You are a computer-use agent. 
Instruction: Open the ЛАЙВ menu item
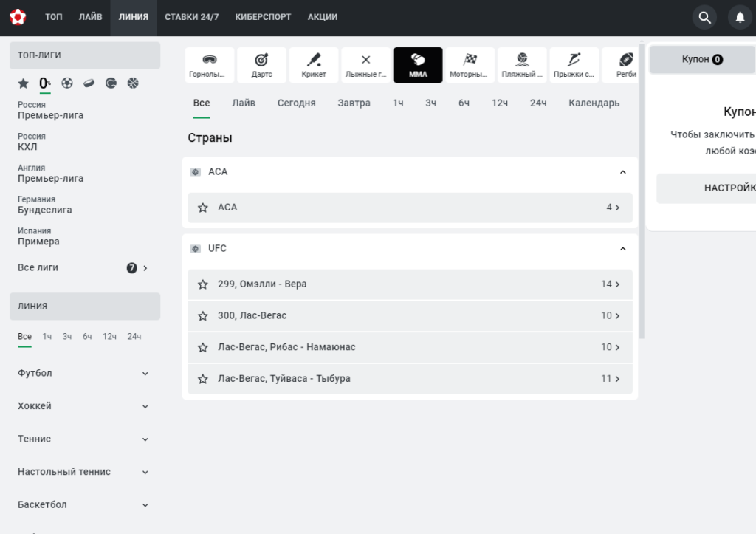91,18
